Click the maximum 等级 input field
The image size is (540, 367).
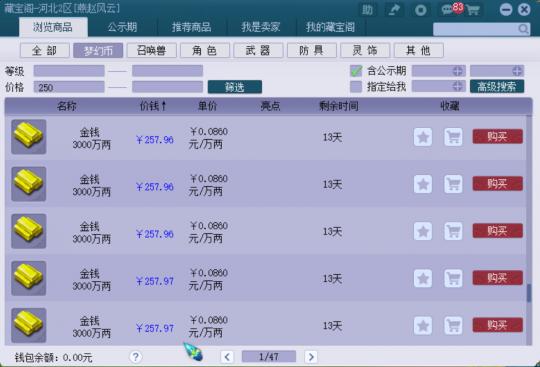click(x=167, y=71)
